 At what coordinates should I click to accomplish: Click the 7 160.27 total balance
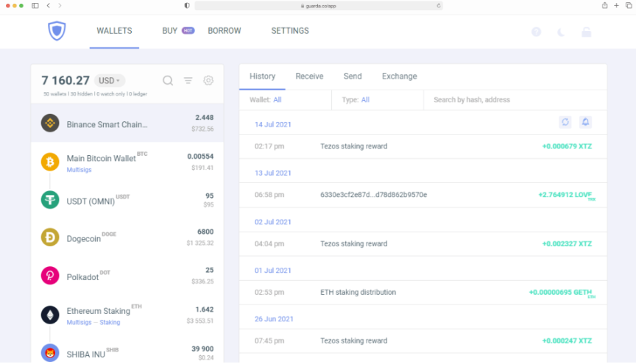point(66,80)
